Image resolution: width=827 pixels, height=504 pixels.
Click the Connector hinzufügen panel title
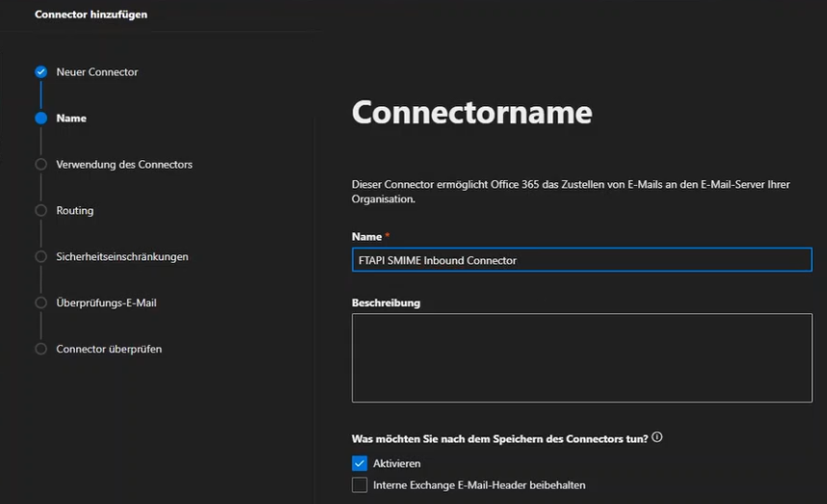[x=91, y=14]
